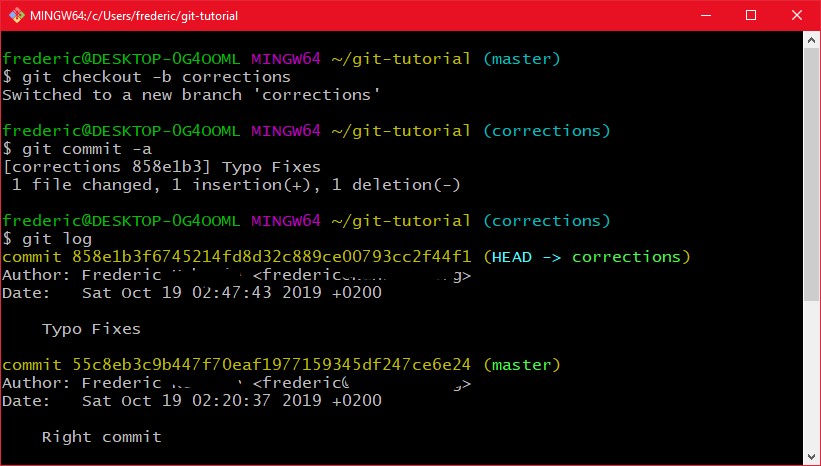
Task: Click the Author line above the 02:47:43 date
Action: click(237, 275)
